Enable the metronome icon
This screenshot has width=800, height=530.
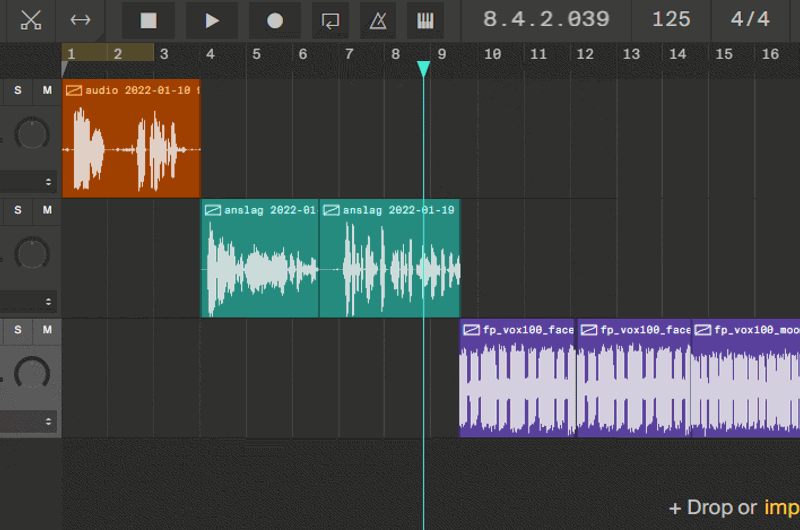tap(378, 20)
